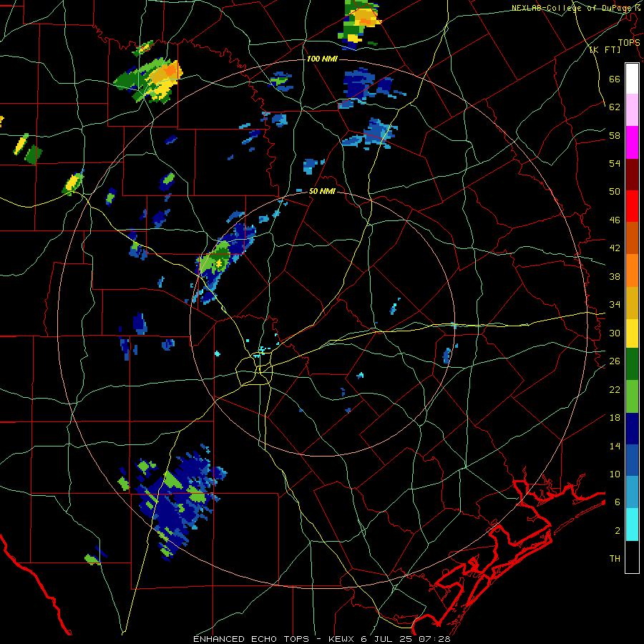Image resolution: width=644 pixels, height=644 pixels.
Task: Click the legend value "2"
Action: pyautogui.click(x=618, y=530)
